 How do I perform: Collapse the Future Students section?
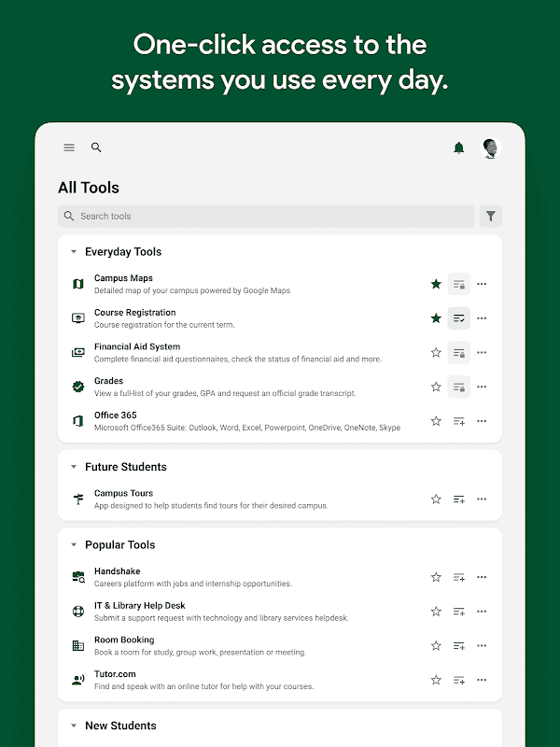74,467
